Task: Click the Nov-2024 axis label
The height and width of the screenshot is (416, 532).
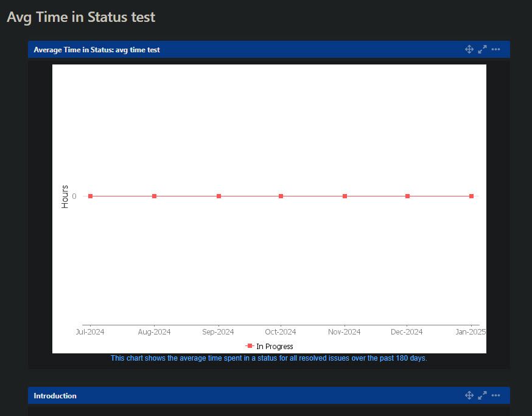Action: pyautogui.click(x=344, y=331)
